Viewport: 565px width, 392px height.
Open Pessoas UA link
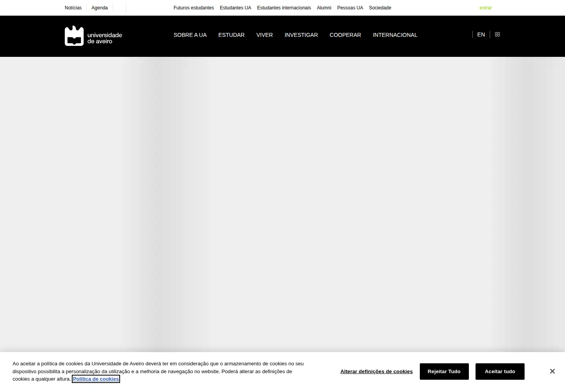coord(350,8)
